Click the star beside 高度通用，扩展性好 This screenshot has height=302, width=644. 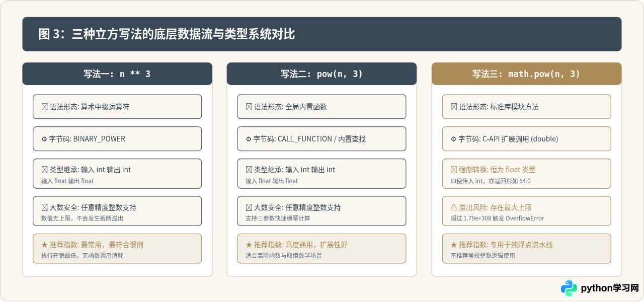tap(249, 245)
